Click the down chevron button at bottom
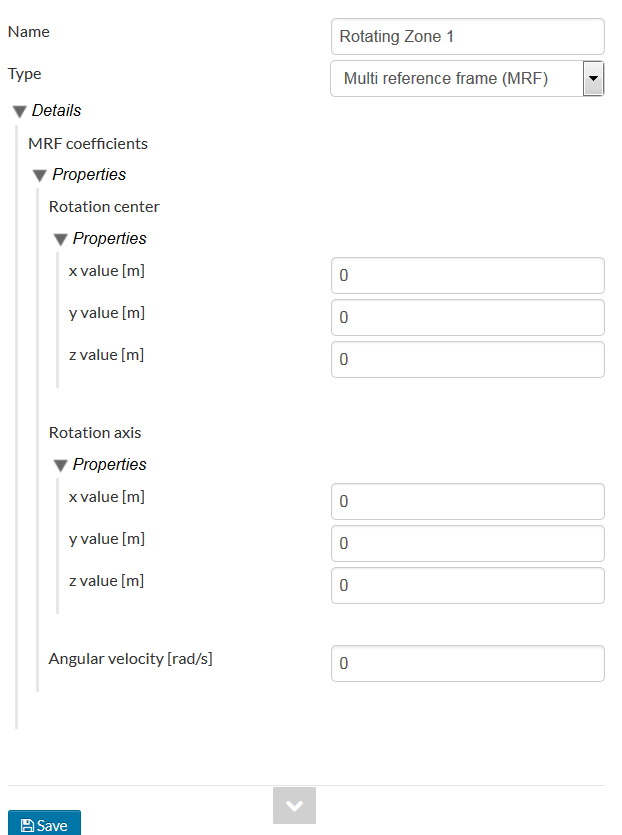Image resolution: width=622 pixels, height=835 pixels. 294,805
